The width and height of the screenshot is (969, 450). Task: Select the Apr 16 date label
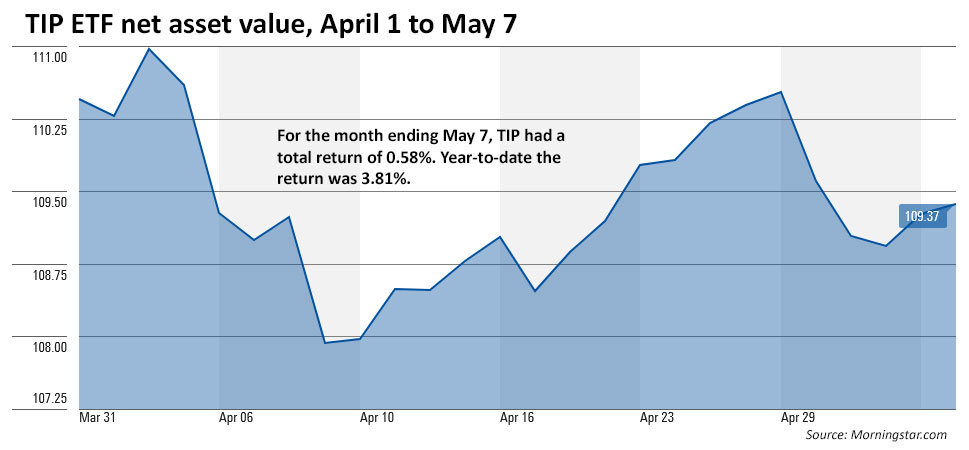click(517, 417)
